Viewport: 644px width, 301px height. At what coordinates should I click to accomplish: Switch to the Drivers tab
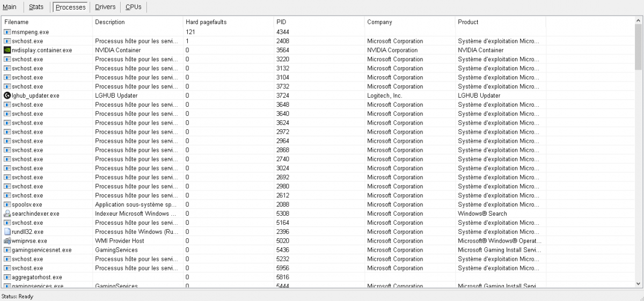click(105, 7)
